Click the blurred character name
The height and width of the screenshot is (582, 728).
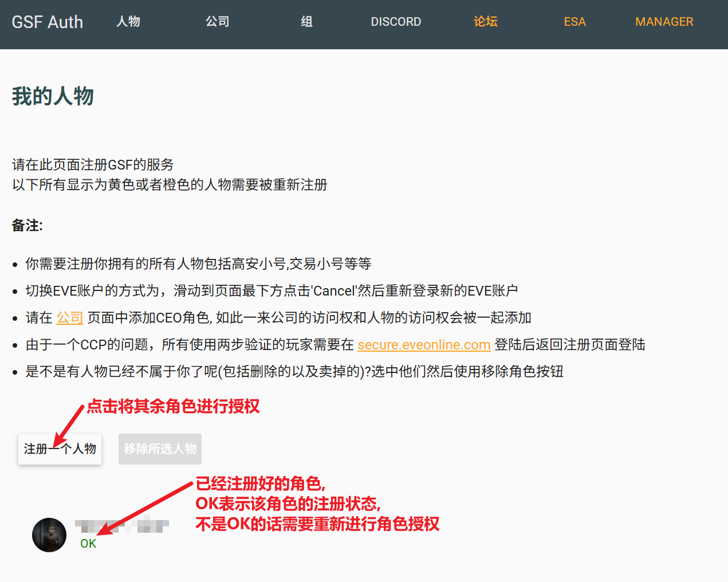(122, 525)
